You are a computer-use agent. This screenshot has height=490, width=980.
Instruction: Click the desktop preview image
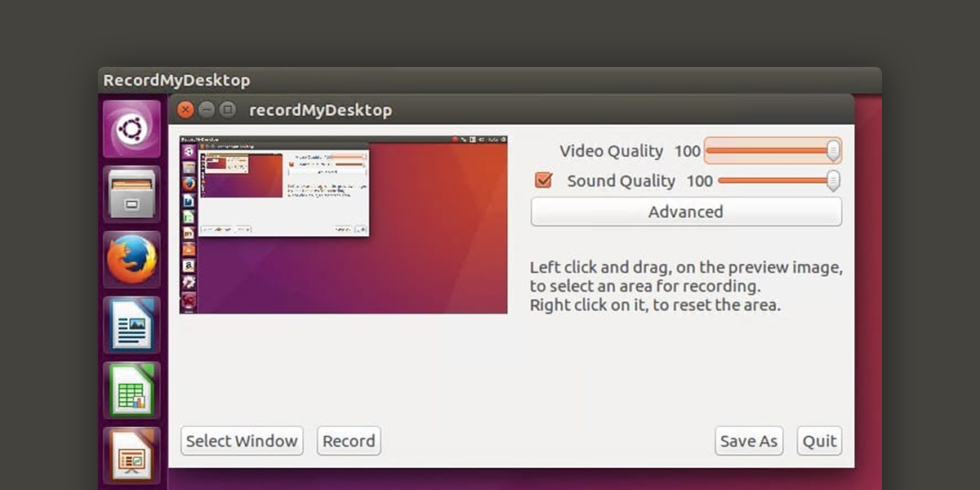click(x=343, y=225)
